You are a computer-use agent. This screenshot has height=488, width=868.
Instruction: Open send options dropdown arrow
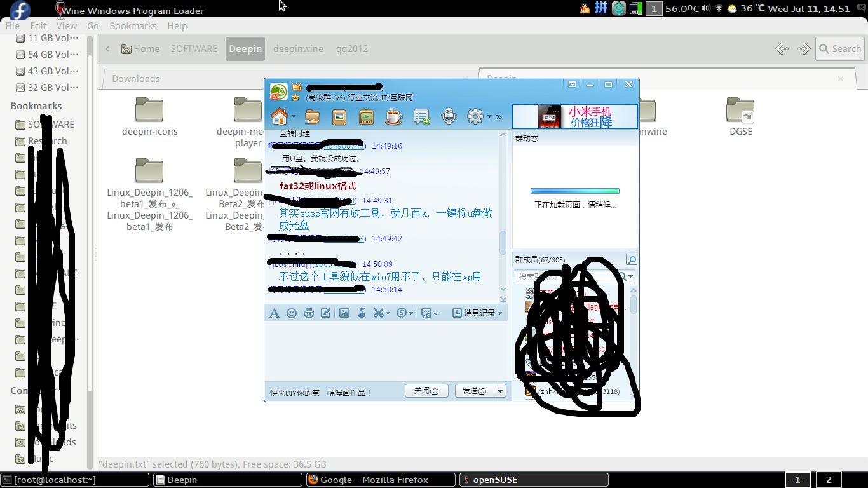501,391
